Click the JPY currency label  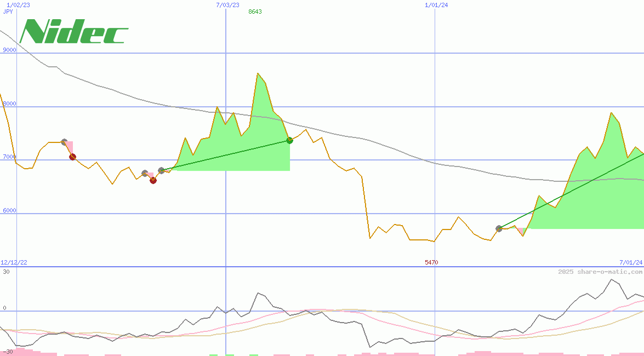[x=8, y=11]
